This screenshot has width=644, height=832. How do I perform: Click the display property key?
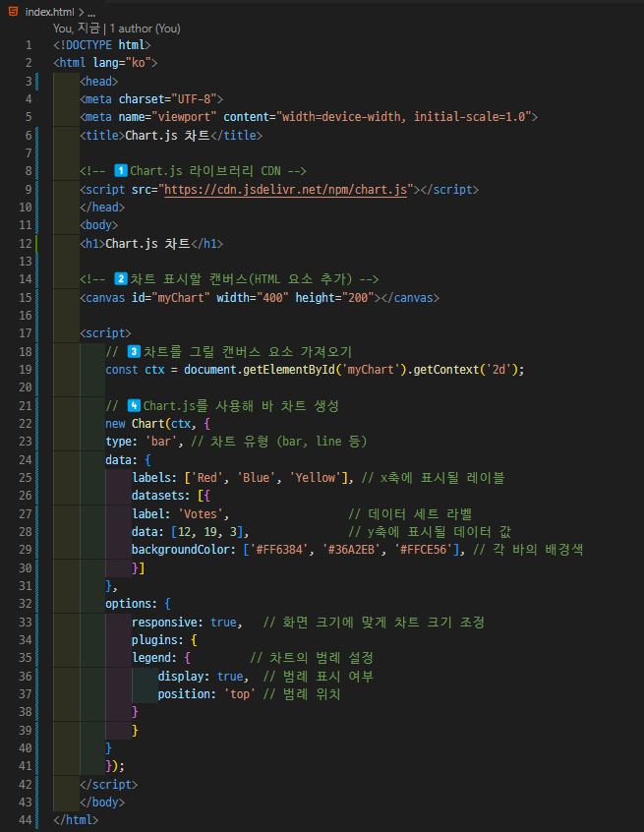[180, 676]
